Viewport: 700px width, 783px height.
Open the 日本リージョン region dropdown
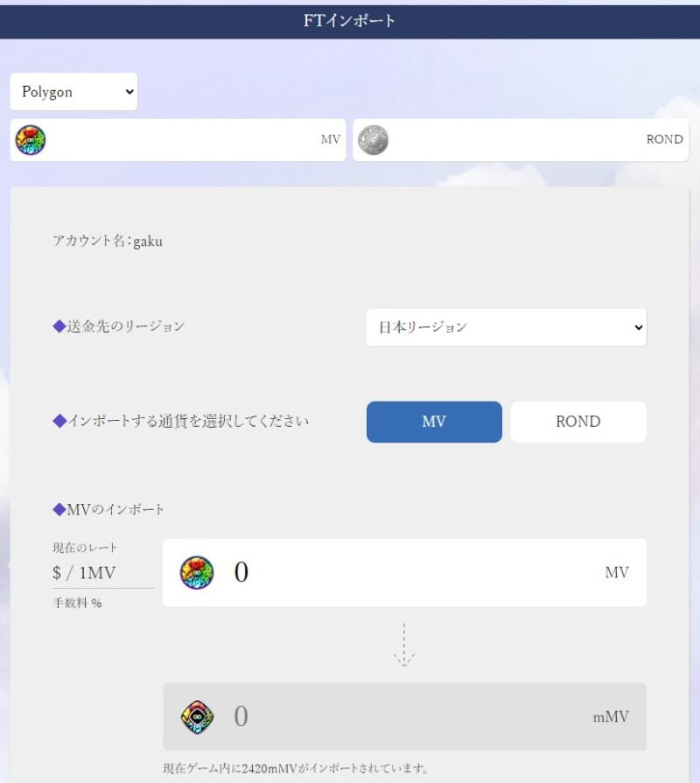pyautogui.click(x=507, y=327)
